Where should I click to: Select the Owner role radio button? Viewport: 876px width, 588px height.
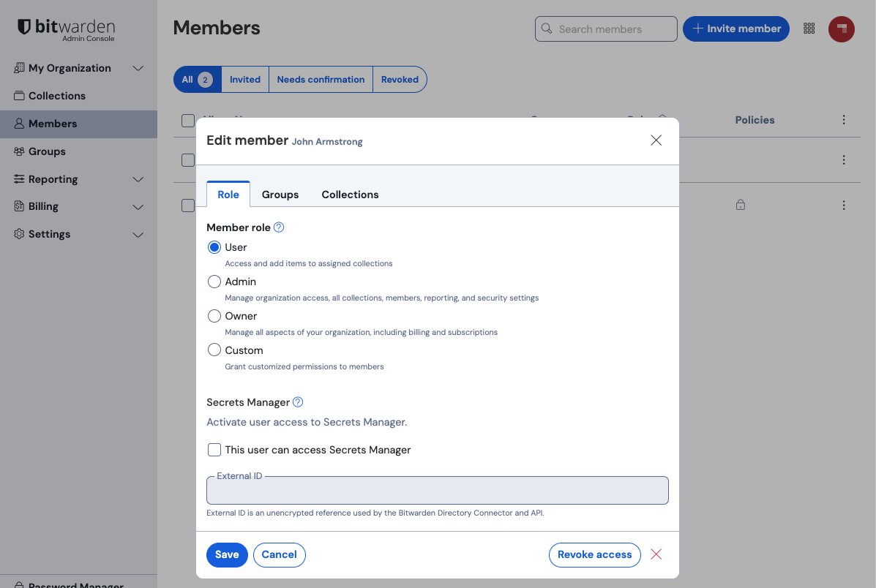coord(214,315)
